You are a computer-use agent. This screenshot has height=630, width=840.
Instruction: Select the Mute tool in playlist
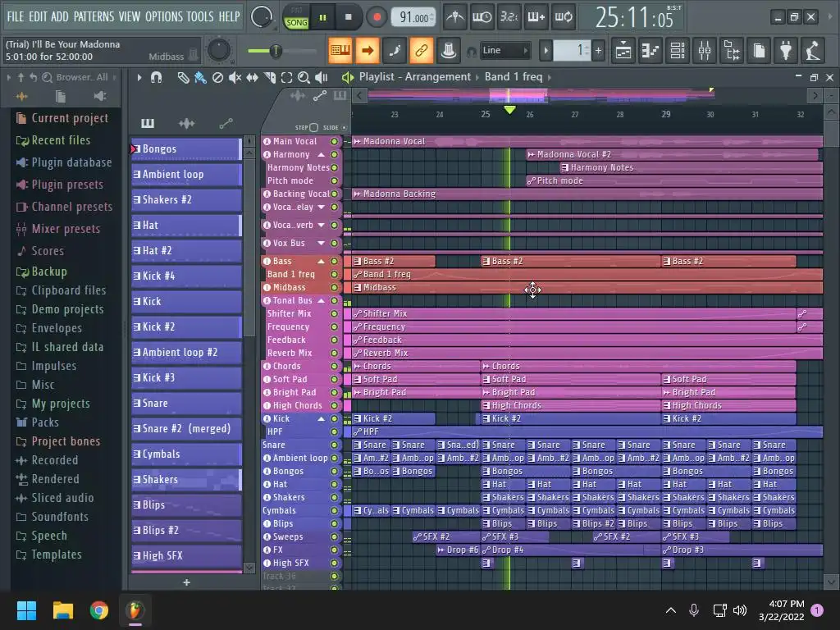[235, 78]
